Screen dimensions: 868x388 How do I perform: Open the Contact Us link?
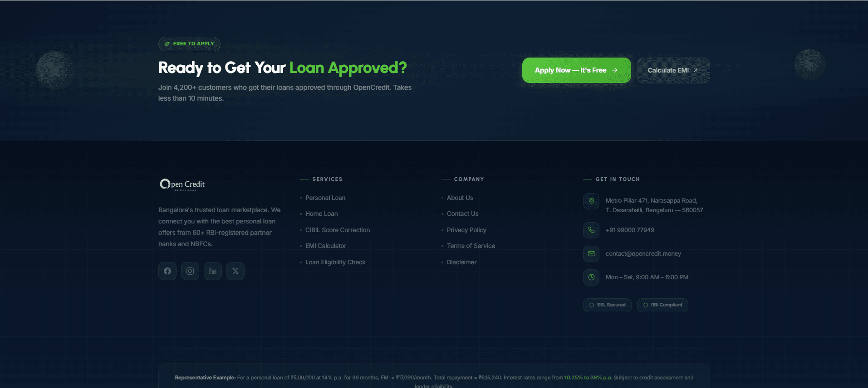[x=462, y=213]
